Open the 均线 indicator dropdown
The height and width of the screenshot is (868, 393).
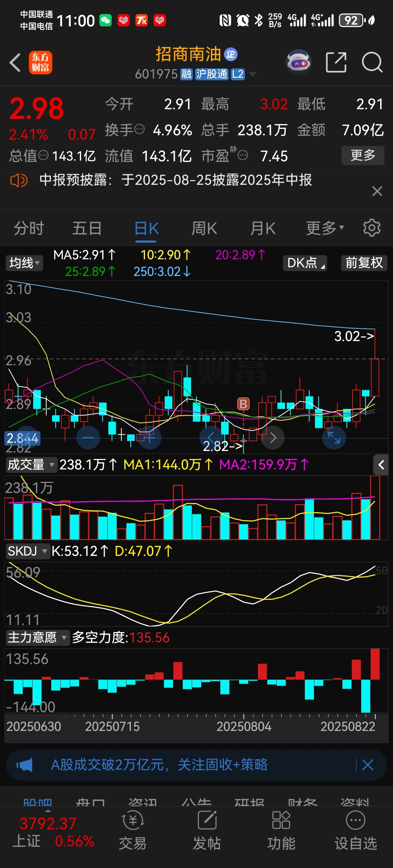[x=24, y=263]
